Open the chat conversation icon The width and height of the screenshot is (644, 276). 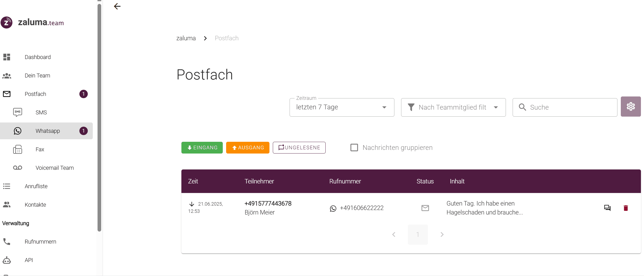pos(607,208)
